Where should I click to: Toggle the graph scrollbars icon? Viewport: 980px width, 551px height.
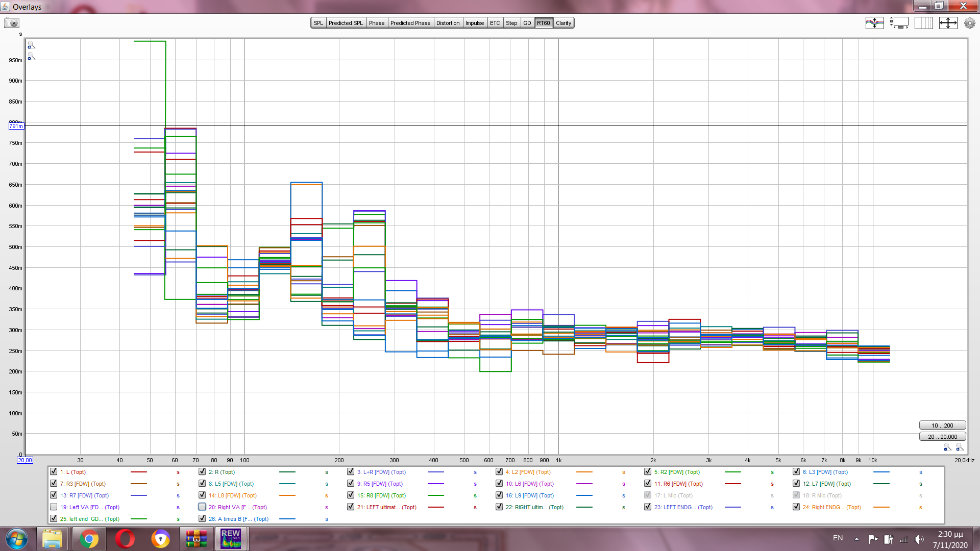(899, 23)
